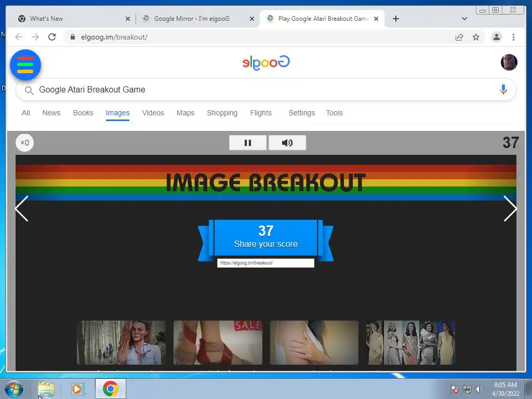The width and height of the screenshot is (532, 399).
Task: Click the x0 lives counter badge
Action: click(25, 142)
